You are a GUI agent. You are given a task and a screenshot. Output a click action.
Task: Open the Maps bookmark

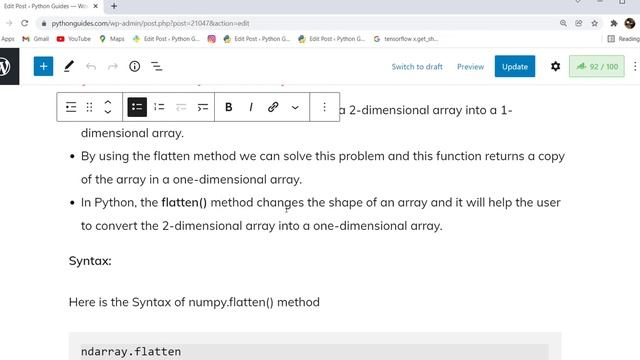(x=112, y=39)
